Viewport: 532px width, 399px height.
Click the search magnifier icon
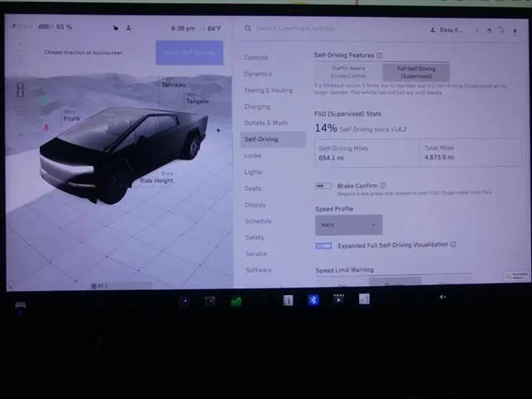(248, 28)
